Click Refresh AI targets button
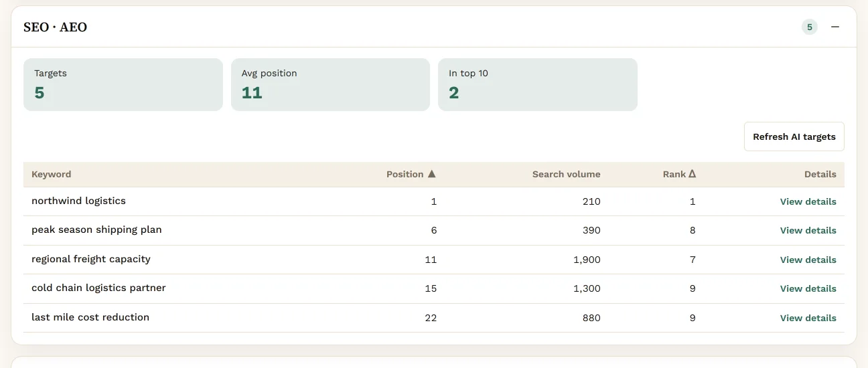The height and width of the screenshot is (368, 868). point(794,136)
